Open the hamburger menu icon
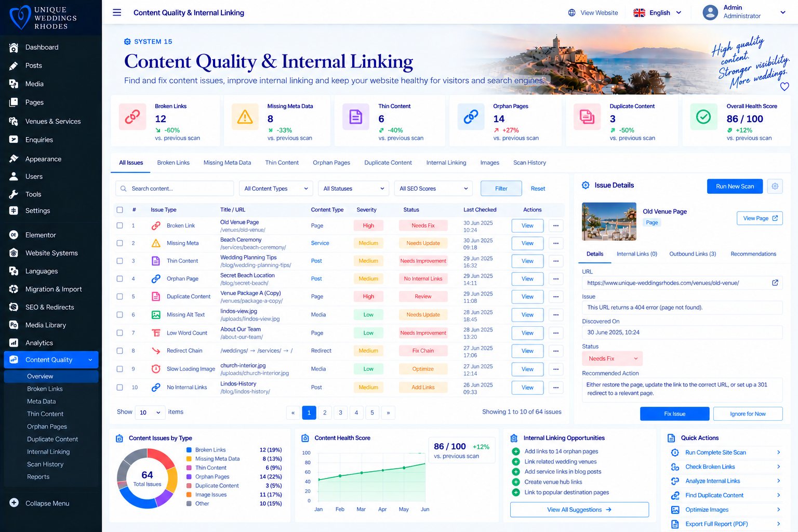 point(117,12)
